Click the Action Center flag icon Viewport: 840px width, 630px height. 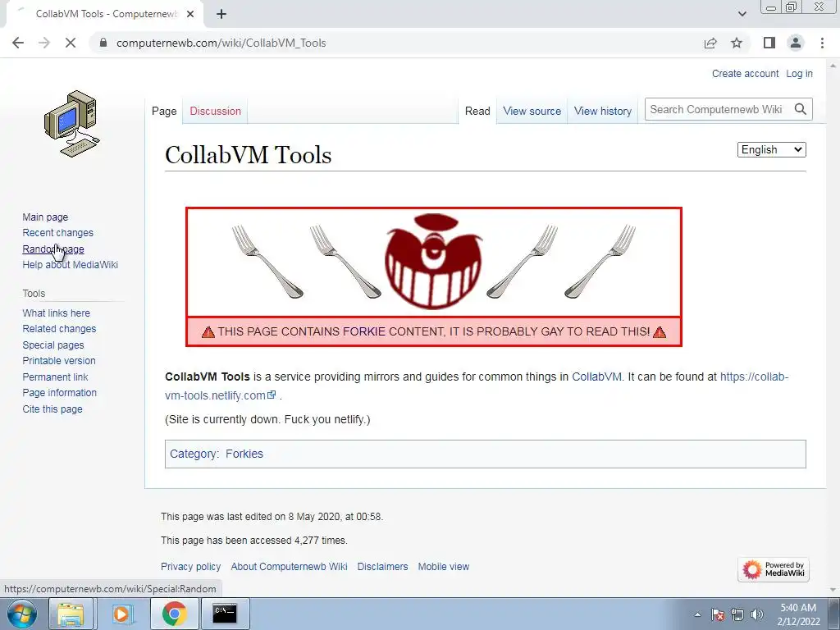pyautogui.click(x=718, y=614)
